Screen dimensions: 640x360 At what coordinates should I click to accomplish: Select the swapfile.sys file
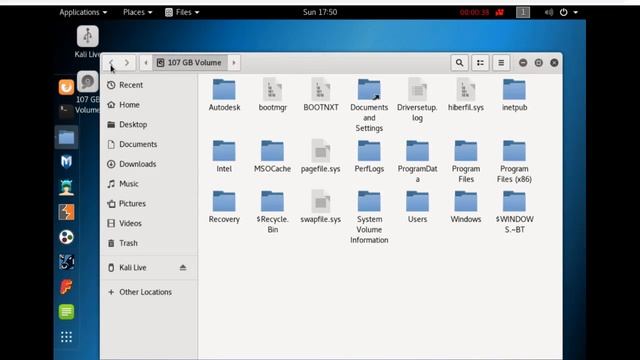[x=321, y=207]
